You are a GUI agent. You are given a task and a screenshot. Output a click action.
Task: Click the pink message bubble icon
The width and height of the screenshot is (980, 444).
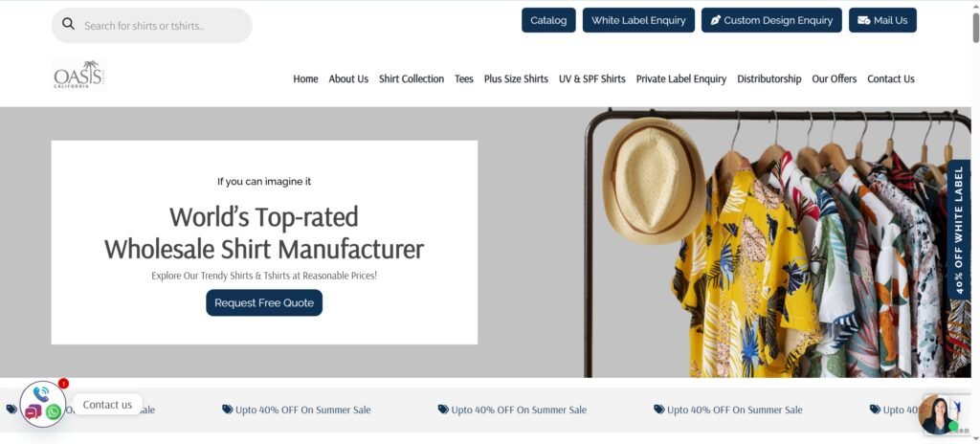33,411
